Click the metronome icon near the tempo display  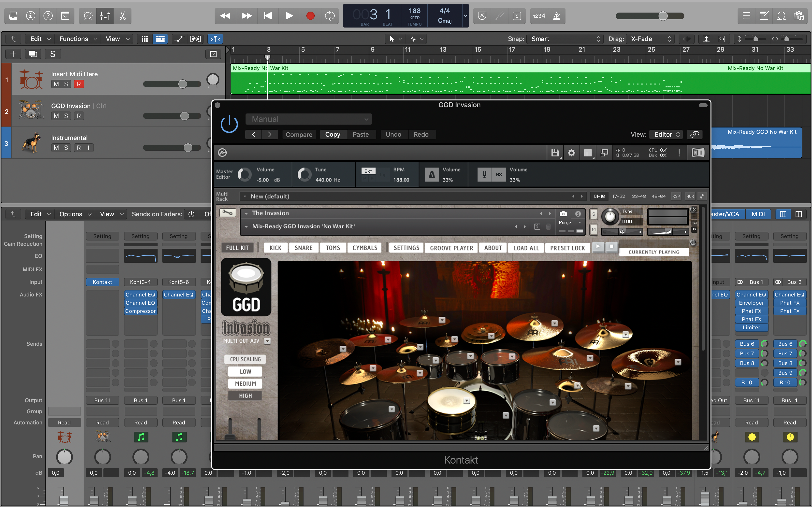[x=557, y=15]
